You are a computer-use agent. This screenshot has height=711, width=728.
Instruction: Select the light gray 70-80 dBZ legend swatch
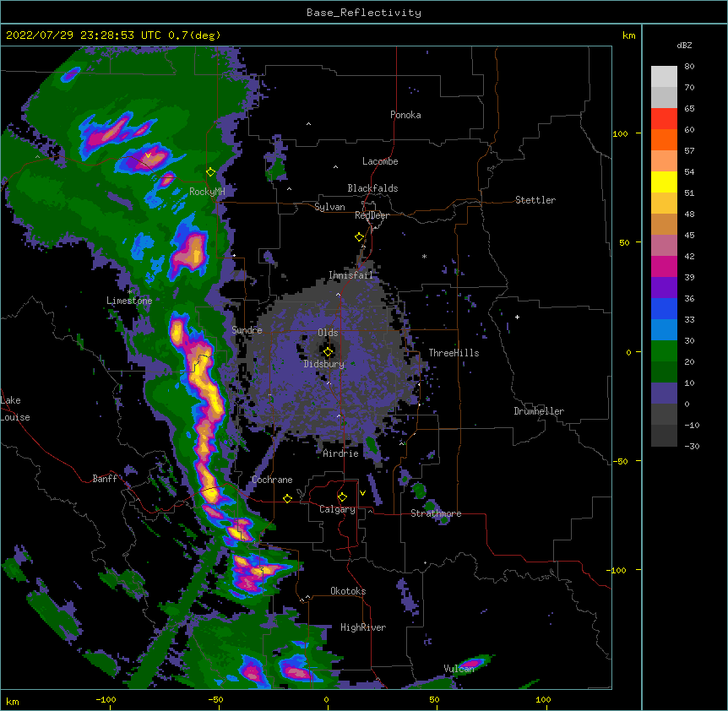pos(664,77)
